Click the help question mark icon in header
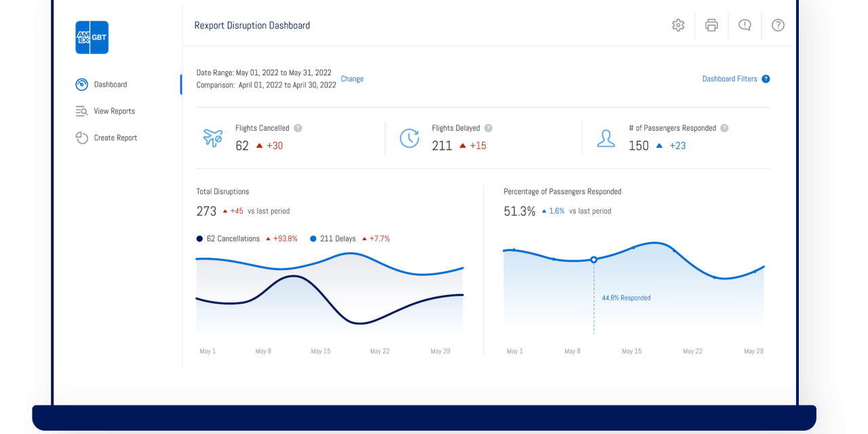The height and width of the screenshot is (434, 868). click(x=778, y=25)
